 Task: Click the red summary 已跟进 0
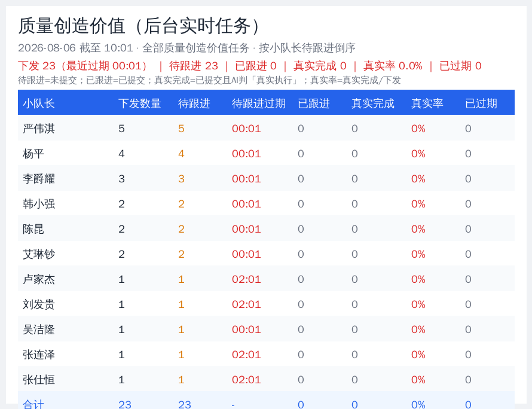pos(256,66)
